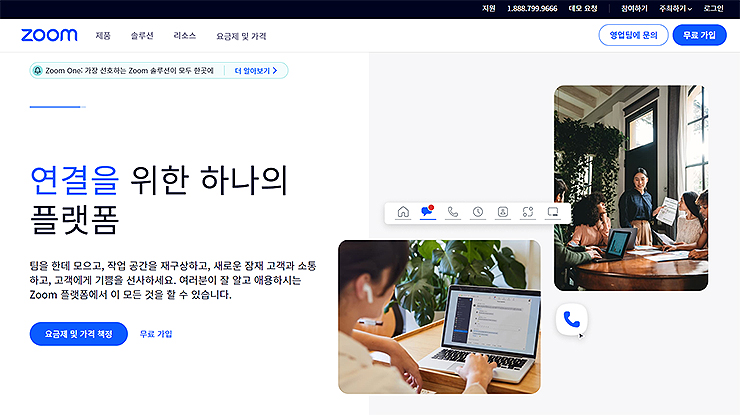Click 무료 가입 button in header
740x415 pixels.
coord(699,35)
